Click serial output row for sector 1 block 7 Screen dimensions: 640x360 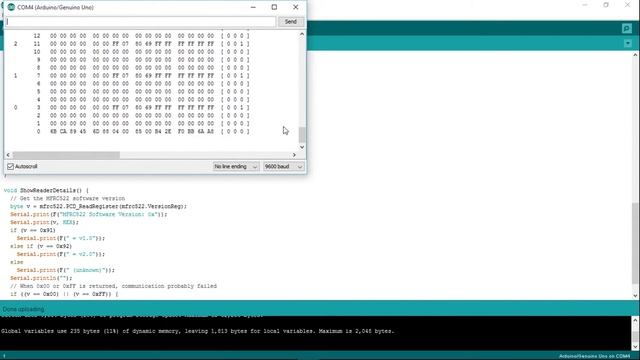[x=131, y=76]
